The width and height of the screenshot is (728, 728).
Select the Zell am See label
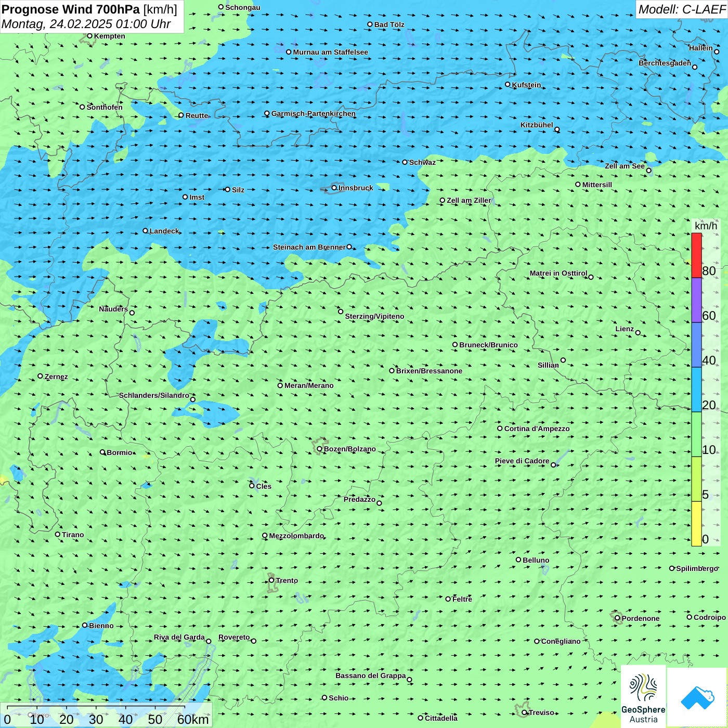pos(625,166)
